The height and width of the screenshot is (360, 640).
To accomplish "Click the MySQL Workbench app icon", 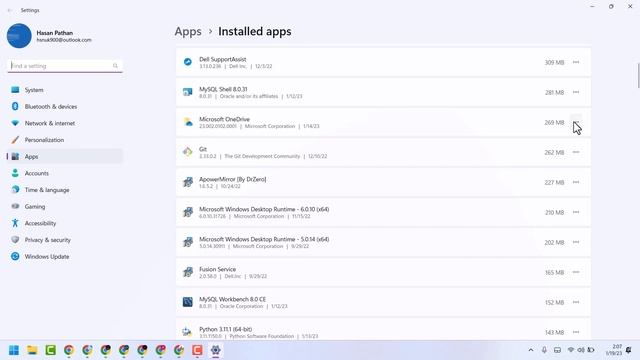I will click(188, 302).
